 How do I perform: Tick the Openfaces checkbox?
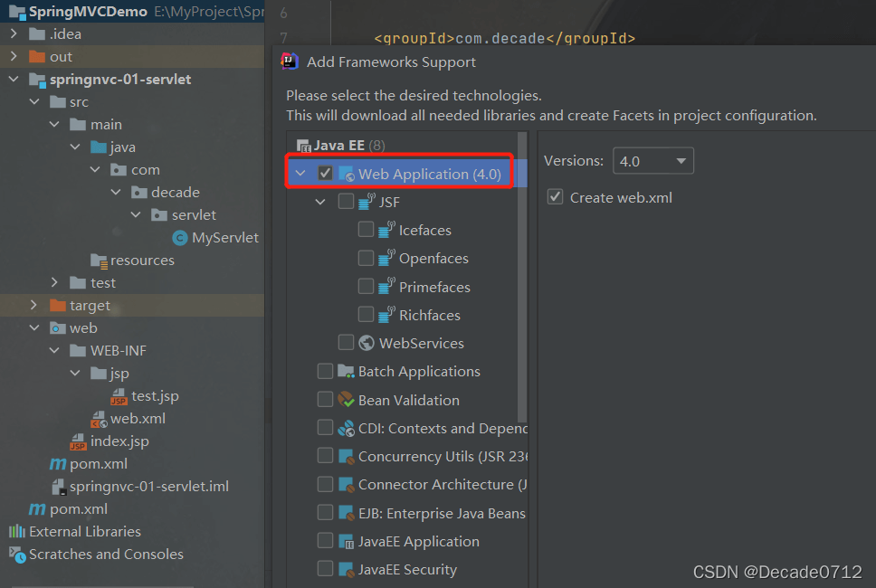pyautogui.click(x=366, y=258)
